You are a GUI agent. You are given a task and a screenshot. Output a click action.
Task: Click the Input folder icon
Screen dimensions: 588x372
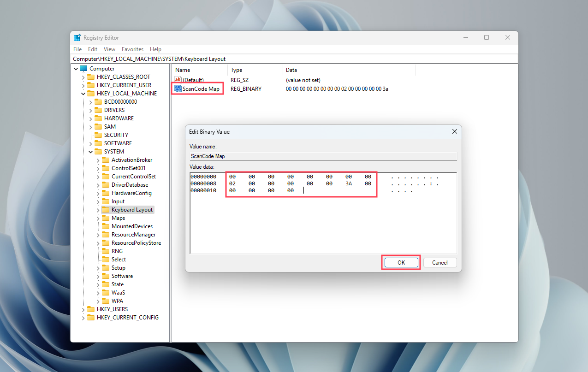tap(106, 201)
